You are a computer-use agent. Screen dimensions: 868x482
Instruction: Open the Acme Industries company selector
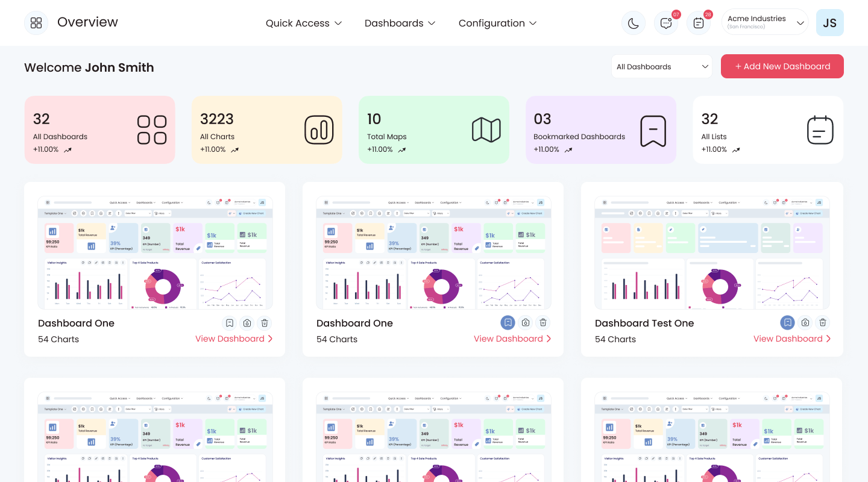[x=765, y=22]
